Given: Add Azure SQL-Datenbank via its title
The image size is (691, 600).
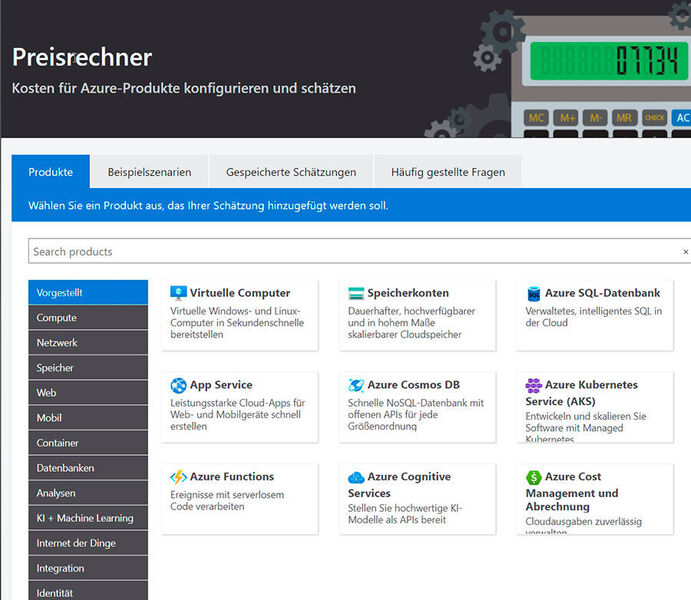Looking at the screenshot, I should (x=602, y=293).
